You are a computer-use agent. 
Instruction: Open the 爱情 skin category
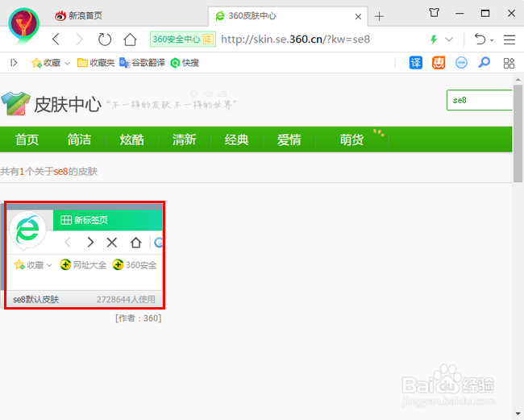pyautogui.click(x=289, y=139)
